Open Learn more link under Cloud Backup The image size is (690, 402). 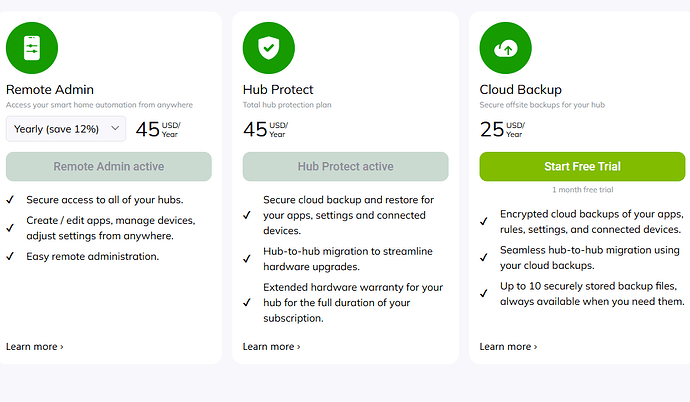(x=509, y=346)
